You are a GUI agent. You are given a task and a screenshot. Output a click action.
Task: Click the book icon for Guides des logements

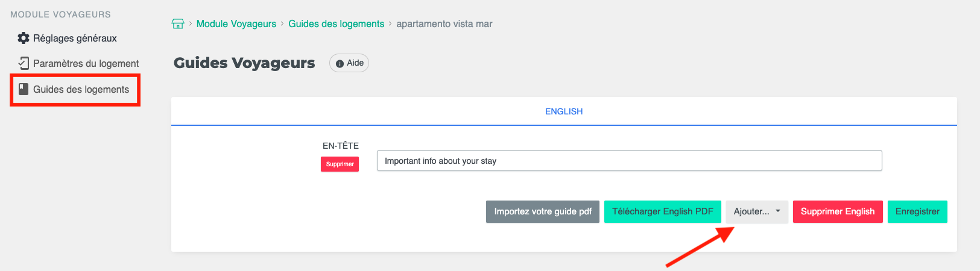click(x=24, y=89)
